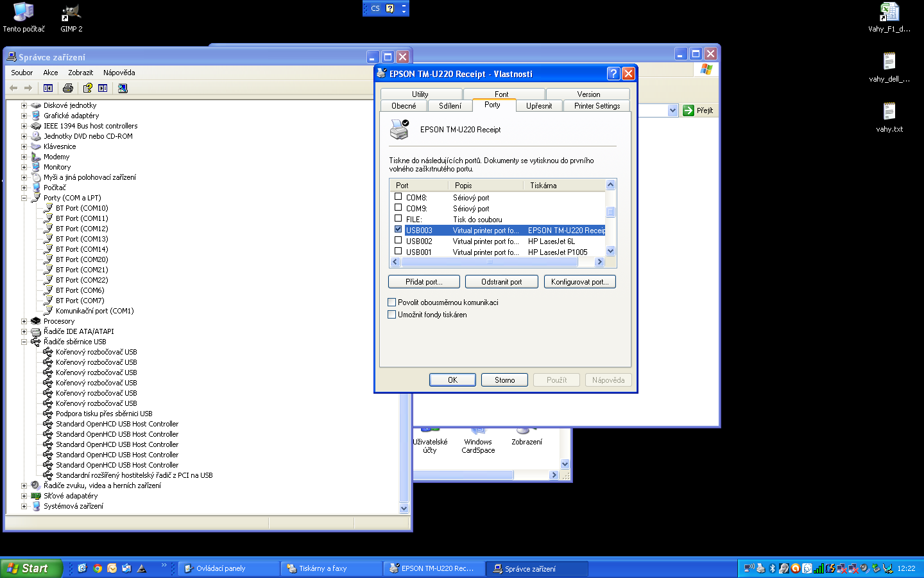Viewport: 924px width, 578px height.
Task: Click the printer icon in the system tray
Action: point(760,568)
